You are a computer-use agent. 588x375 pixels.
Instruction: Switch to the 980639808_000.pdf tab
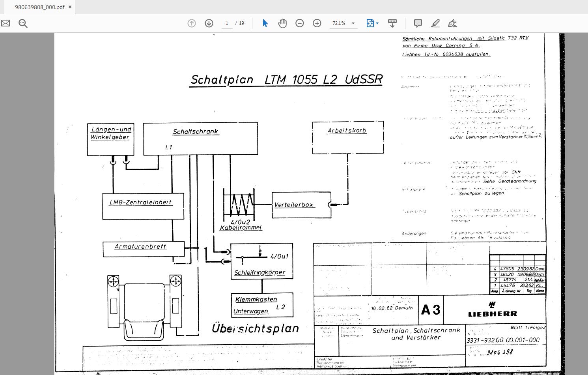coord(39,7)
